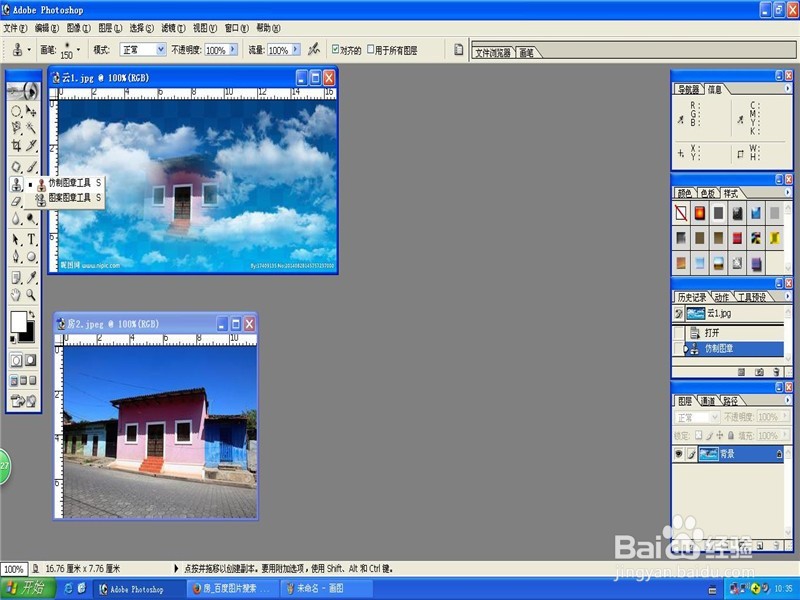
Task: Select the Crop tool
Action: (16, 145)
